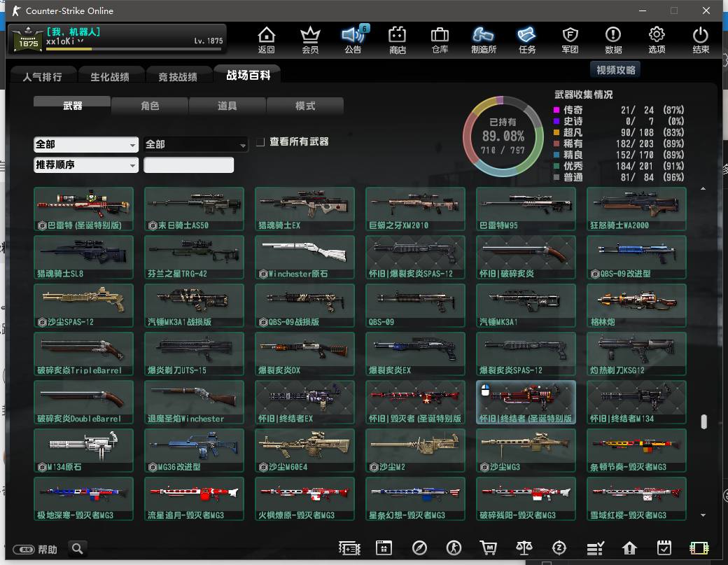Select the M134原石 weapon card

(83, 450)
